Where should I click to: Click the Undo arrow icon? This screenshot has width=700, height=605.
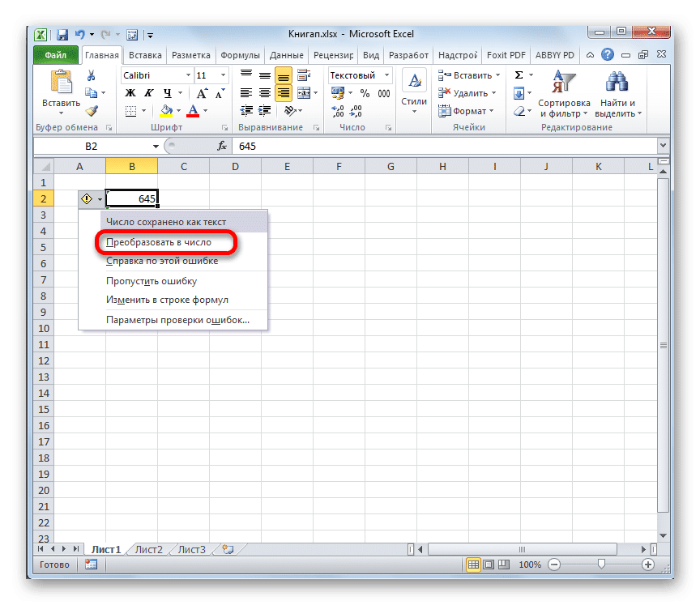(80, 34)
